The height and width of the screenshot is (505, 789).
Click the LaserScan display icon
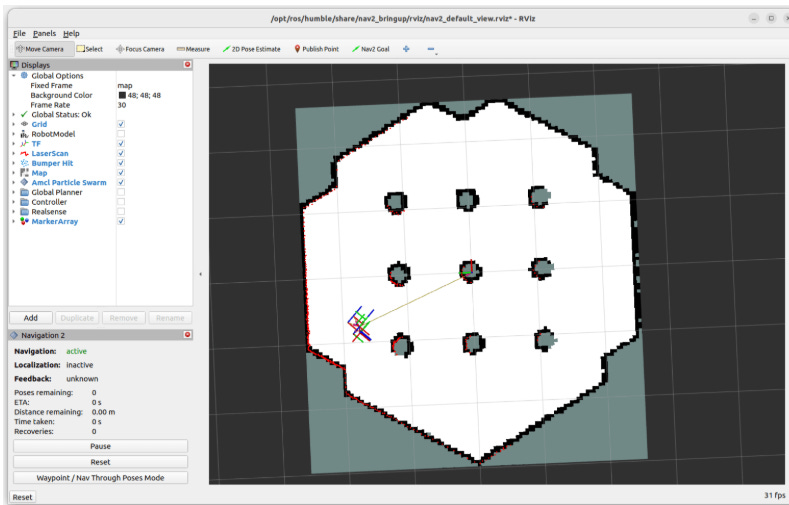24,153
